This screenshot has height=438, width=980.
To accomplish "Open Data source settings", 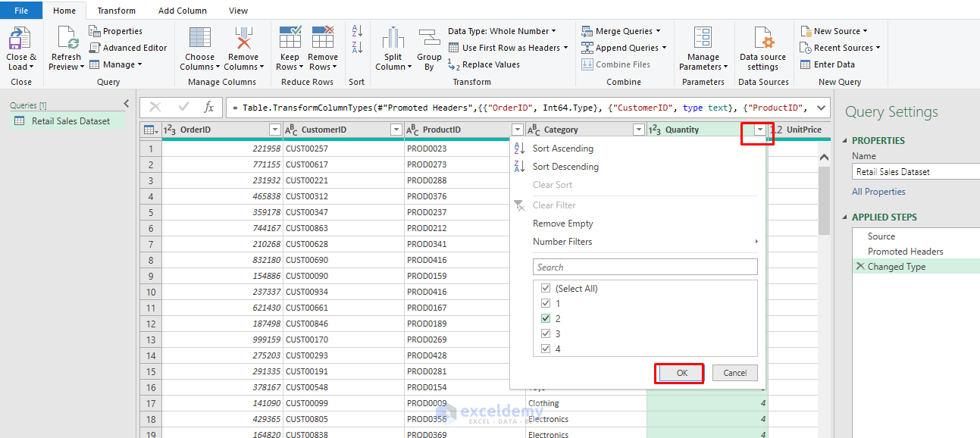I will point(763,49).
